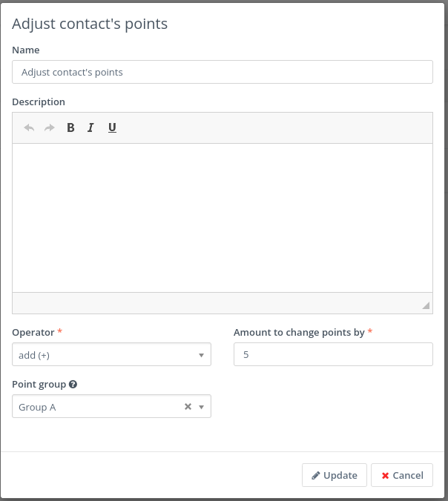
Task: Click the undo arrow in the editor toolbar
Action: tap(29, 127)
